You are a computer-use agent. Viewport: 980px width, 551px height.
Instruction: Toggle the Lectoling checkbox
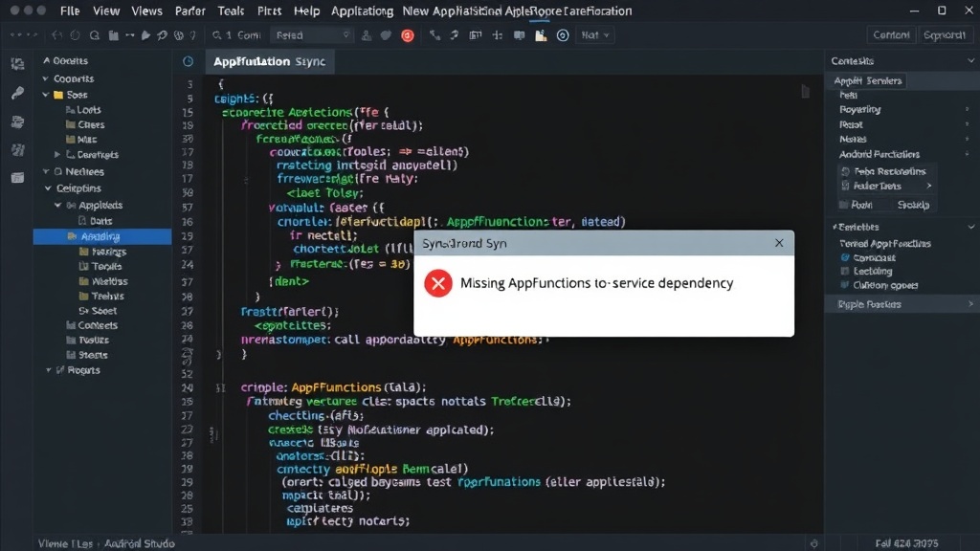tap(845, 271)
